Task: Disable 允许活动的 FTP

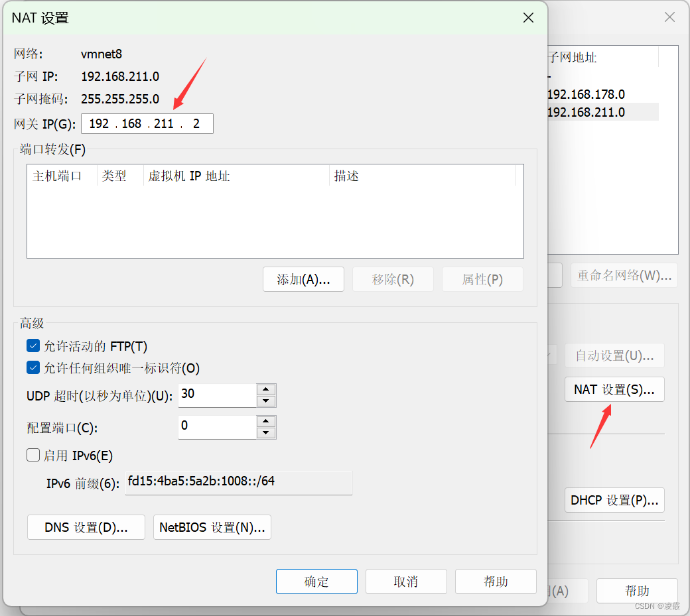Action: click(x=33, y=345)
